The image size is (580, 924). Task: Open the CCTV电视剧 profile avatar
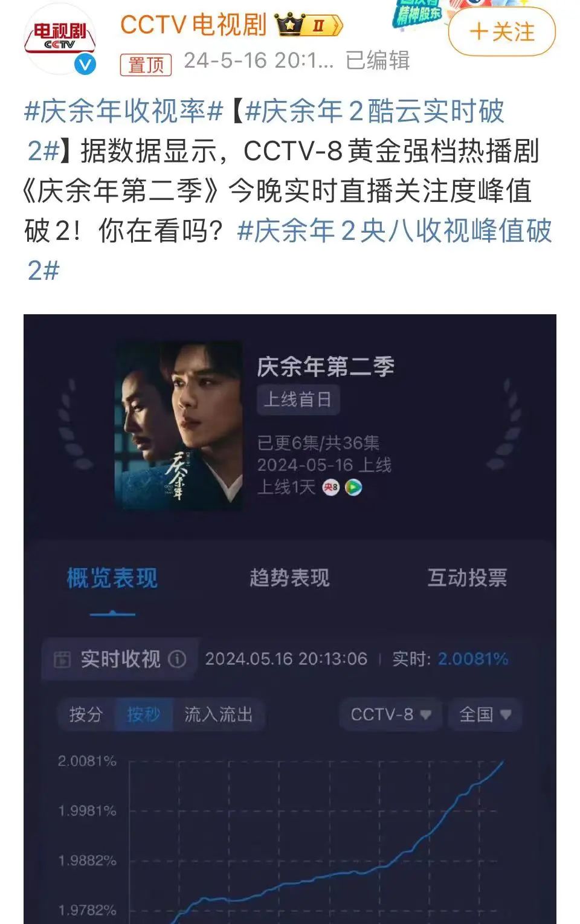pyautogui.click(x=60, y=39)
